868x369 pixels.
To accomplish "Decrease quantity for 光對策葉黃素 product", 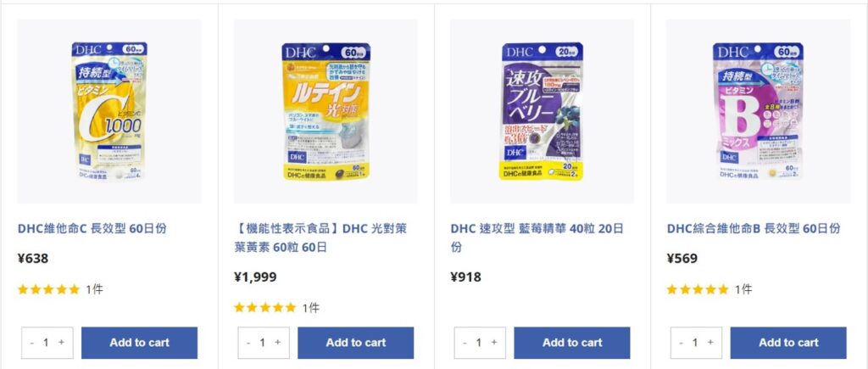I will click(x=248, y=343).
